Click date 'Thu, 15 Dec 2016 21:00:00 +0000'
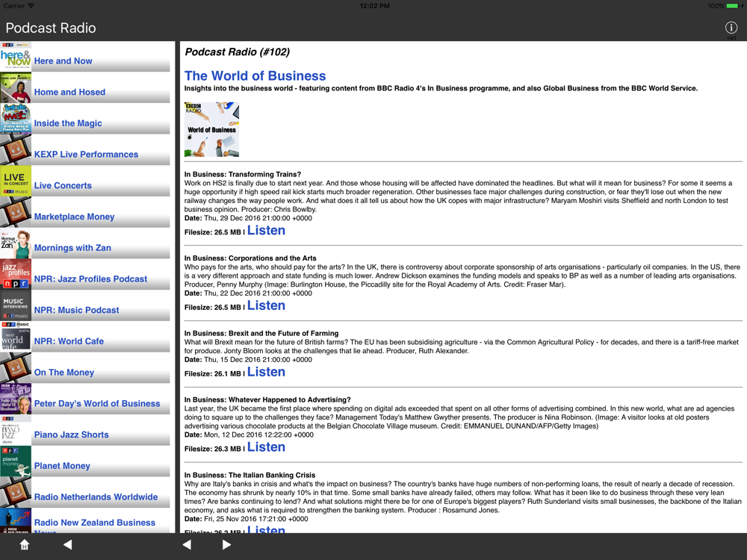 (258, 360)
